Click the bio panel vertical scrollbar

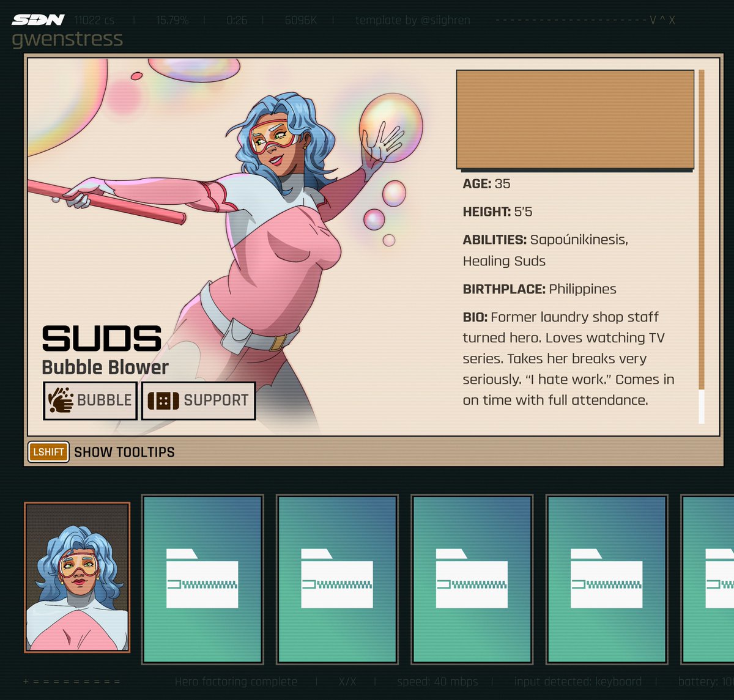coord(702,246)
